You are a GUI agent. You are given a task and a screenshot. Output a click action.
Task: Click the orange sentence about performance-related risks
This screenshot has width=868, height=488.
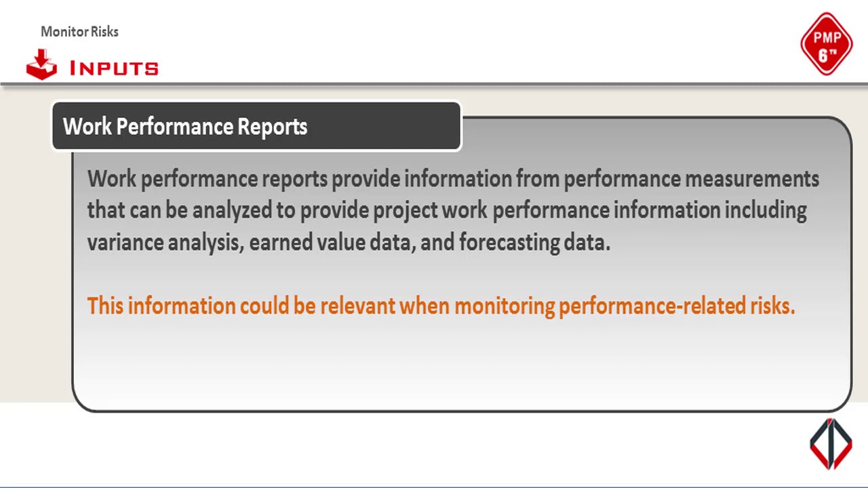click(441, 306)
